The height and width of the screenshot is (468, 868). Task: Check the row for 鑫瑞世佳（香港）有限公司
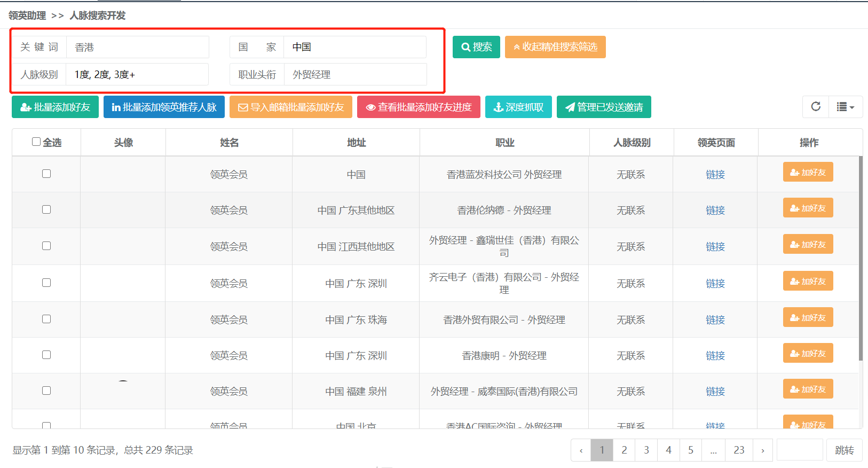point(46,246)
